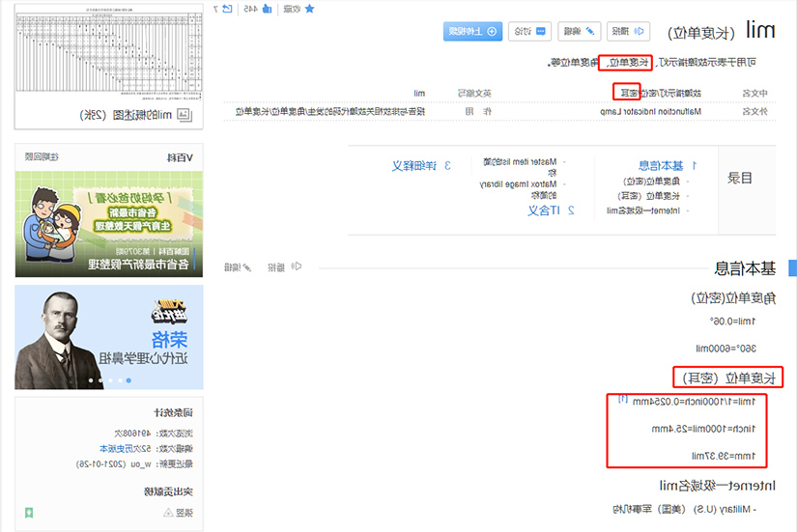Image resolution: width=797 pixels, height=532 pixels.
Task: Click the 目录 contents label
Action: (740, 178)
